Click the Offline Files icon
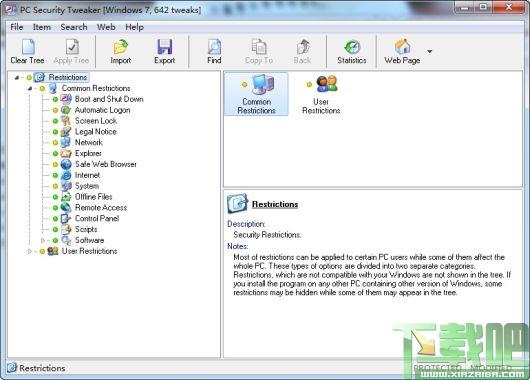Image resolution: width=530 pixels, height=380 pixels. [66, 197]
